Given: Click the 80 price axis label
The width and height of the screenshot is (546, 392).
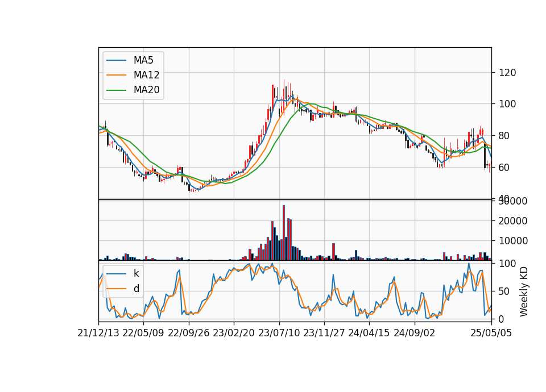Looking at the screenshot, I should pos(504,136).
